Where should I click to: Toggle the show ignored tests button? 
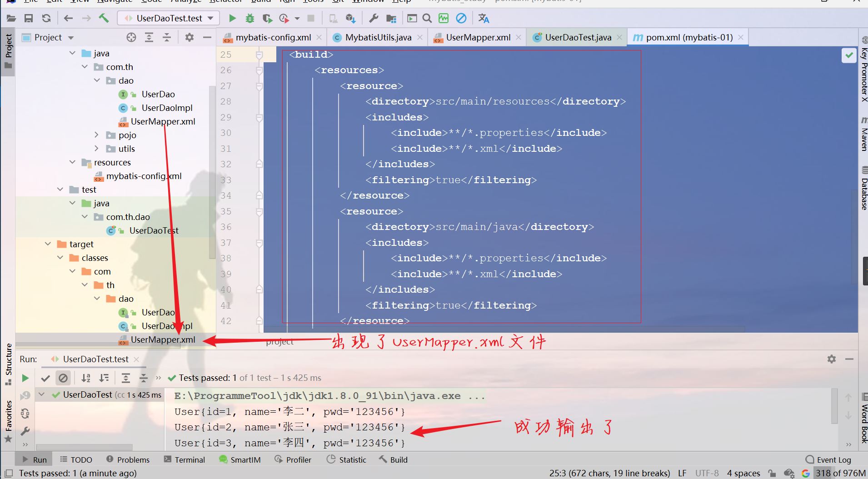click(x=63, y=378)
